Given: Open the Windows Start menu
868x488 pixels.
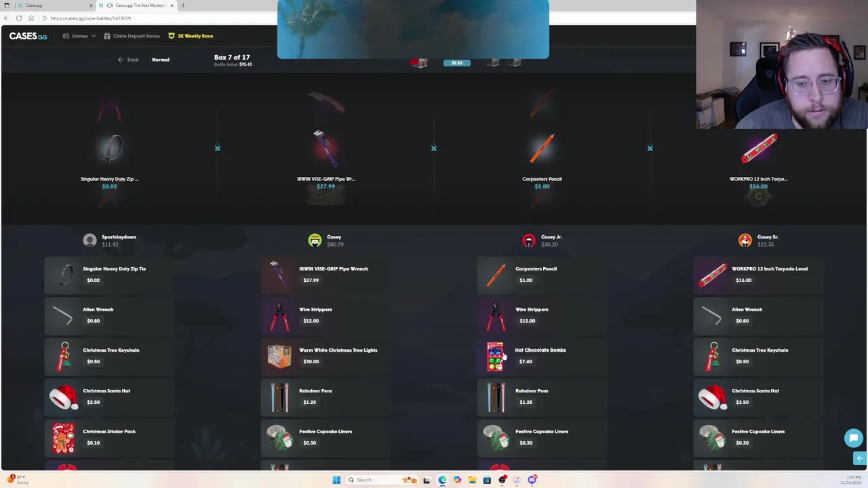Looking at the screenshot, I should pos(336,480).
